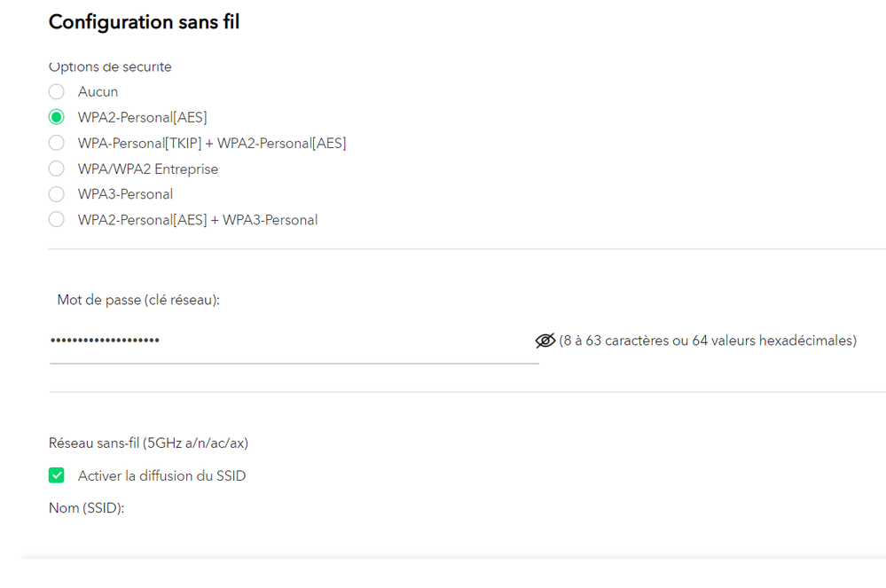The width and height of the screenshot is (886, 588).
Task: Click the 'Nom (SSID):' label
Action: tap(86, 508)
